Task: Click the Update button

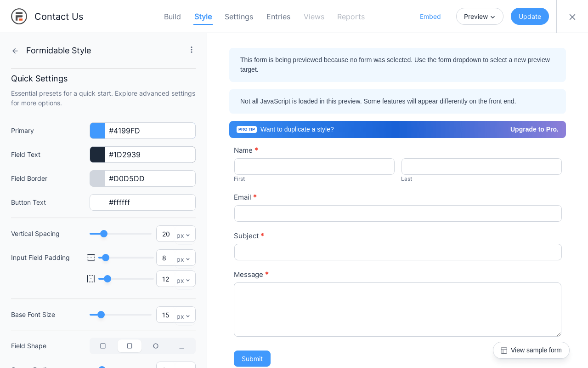Action: [x=530, y=17]
